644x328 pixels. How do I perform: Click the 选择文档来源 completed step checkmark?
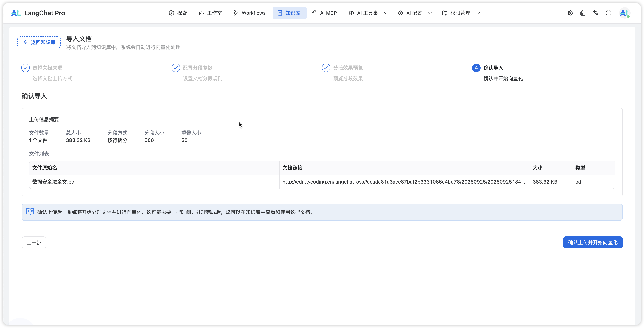click(26, 68)
